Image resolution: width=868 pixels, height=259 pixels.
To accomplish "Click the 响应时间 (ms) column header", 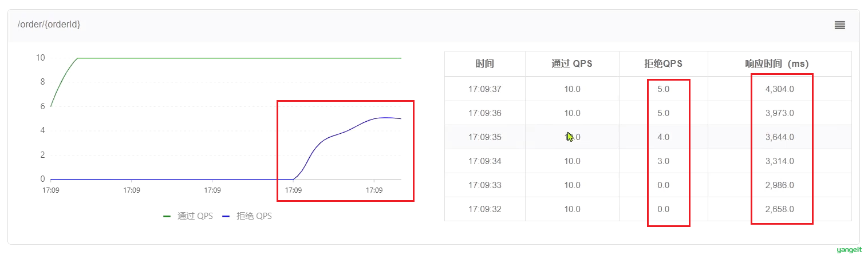I will point(780,64).
